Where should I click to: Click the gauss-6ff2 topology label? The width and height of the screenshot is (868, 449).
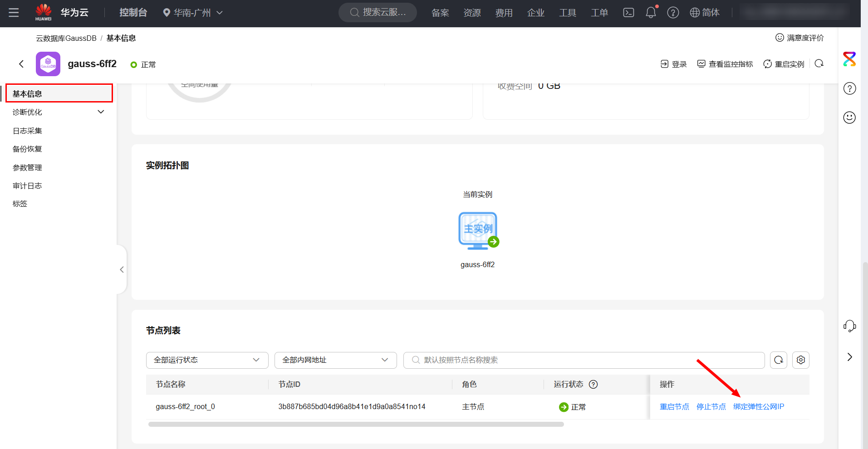point(477,264)
